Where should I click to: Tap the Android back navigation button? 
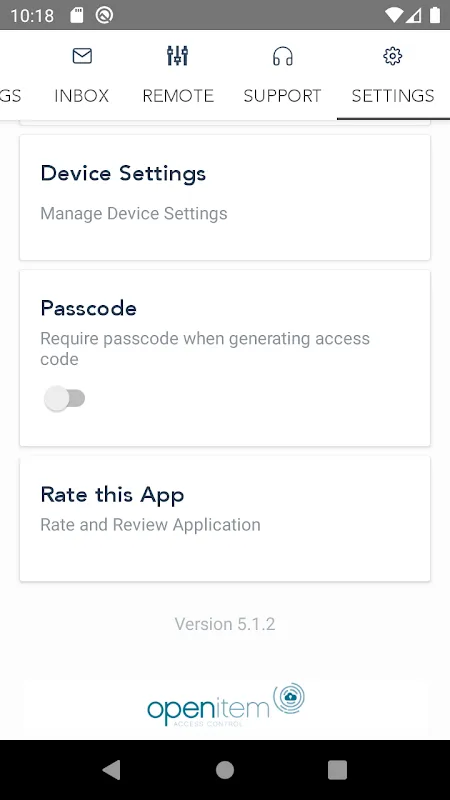pos(112,769)
